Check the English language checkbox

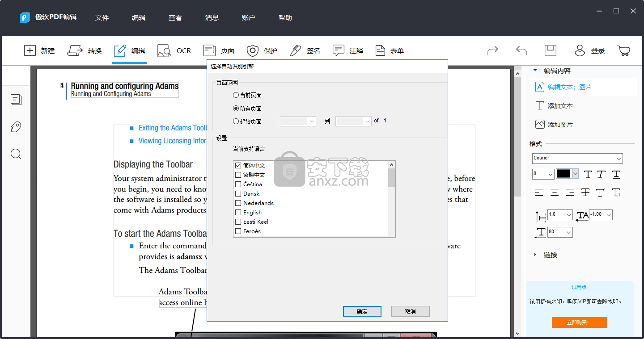[238, 212]
